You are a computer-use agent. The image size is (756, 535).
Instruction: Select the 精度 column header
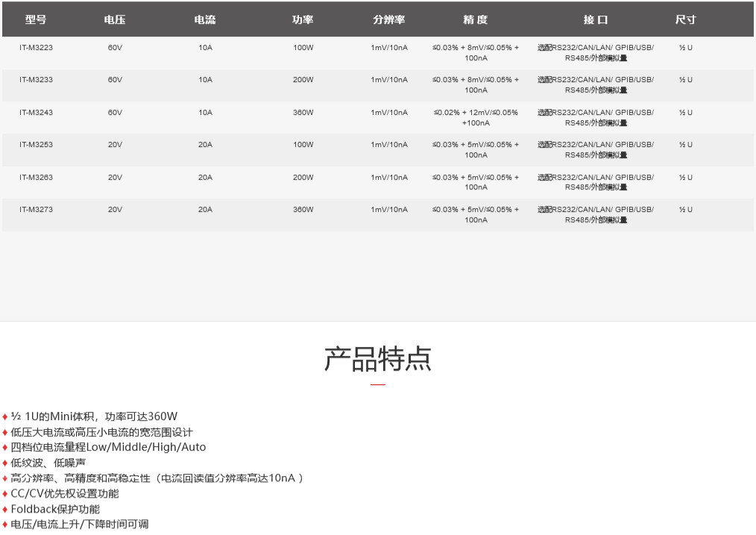[x=475, y=20]
